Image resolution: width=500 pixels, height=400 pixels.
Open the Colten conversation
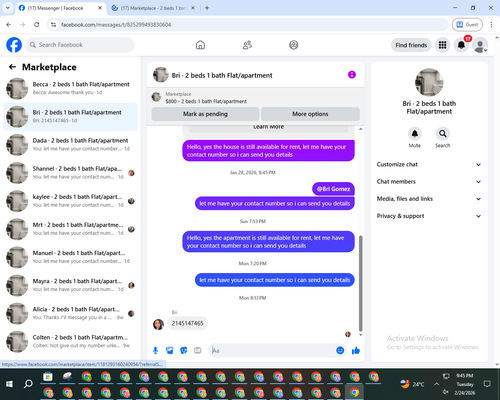70,342
